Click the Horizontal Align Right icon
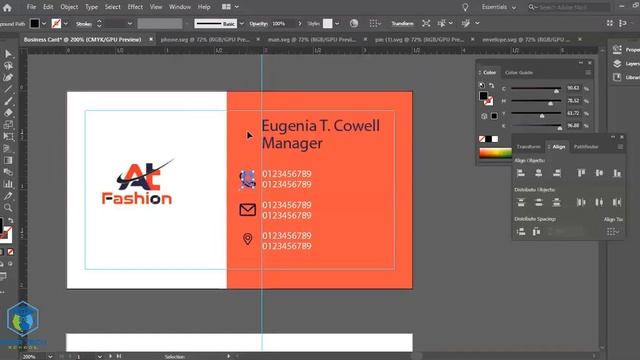Screen dimensions: 640x360 pos(557,173)
